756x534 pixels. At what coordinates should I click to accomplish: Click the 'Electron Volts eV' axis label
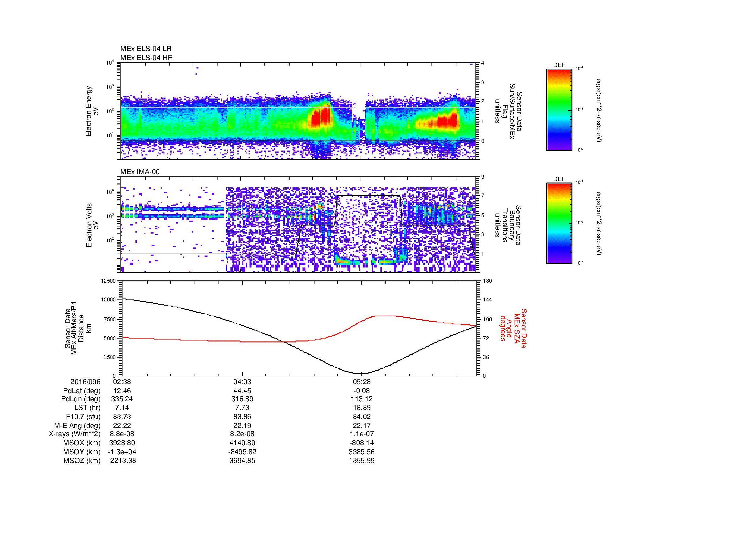point(92,225)
